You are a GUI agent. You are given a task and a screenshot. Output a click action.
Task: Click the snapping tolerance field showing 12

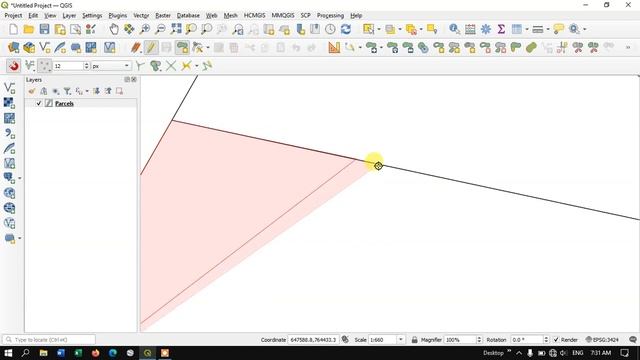pos(68,66)
